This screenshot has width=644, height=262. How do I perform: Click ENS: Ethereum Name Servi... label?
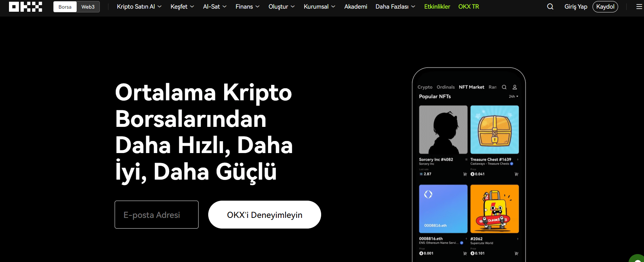(439, 243)
